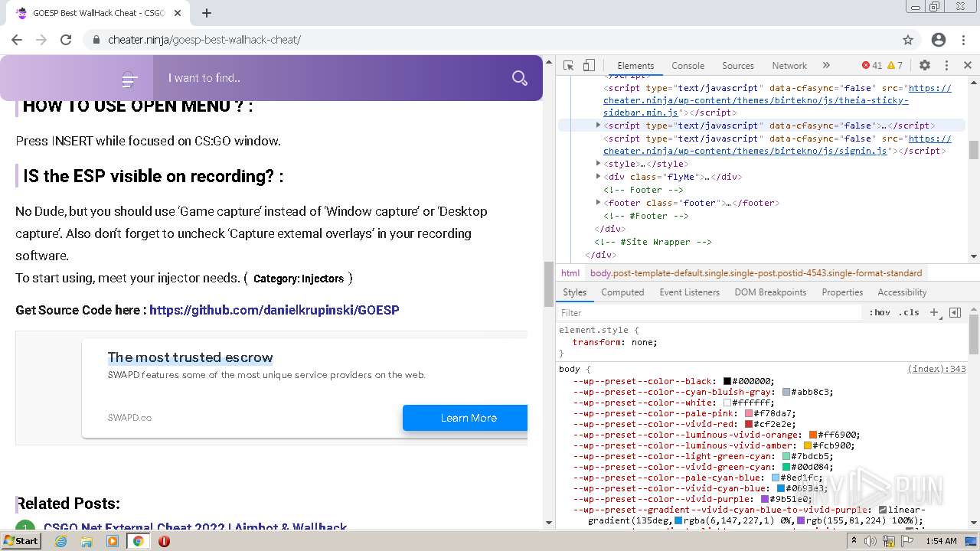
Task: Open the (index):343 source link
Action: point(936,369)
